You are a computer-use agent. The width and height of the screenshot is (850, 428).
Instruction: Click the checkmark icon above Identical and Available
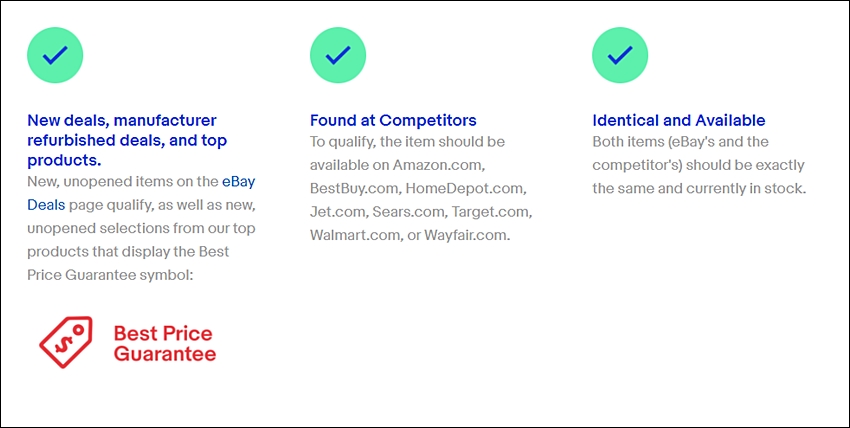click(620, 55)
